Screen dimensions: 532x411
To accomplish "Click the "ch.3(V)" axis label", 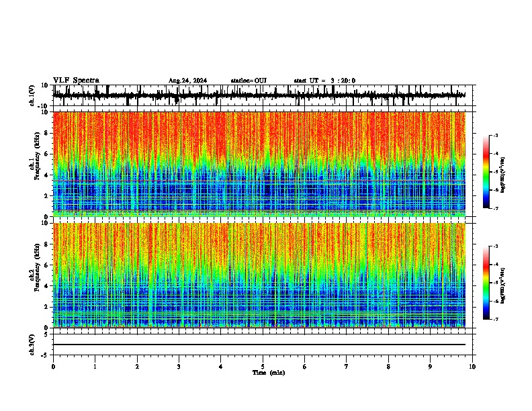I will click(x=32, y=345).
